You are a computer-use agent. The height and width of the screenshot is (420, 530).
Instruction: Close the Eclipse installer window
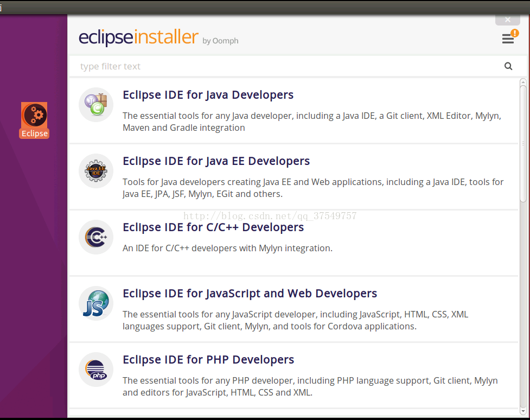[507, 20]
